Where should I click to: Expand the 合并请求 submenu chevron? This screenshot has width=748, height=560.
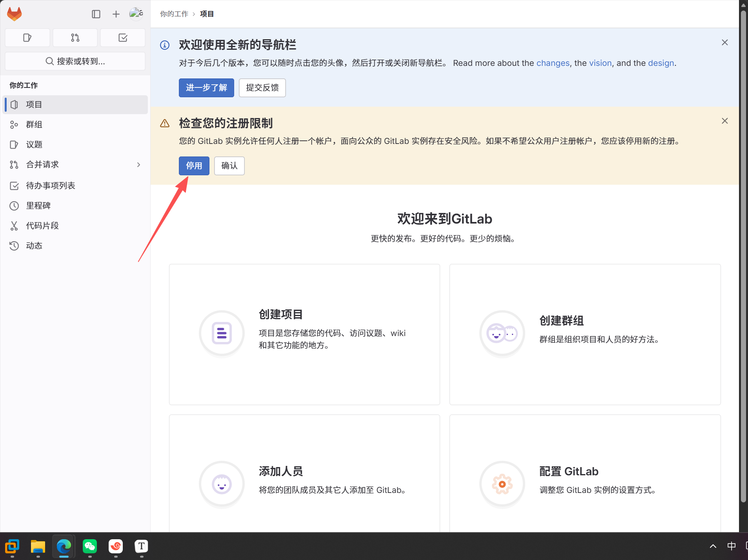coord(138,165)
